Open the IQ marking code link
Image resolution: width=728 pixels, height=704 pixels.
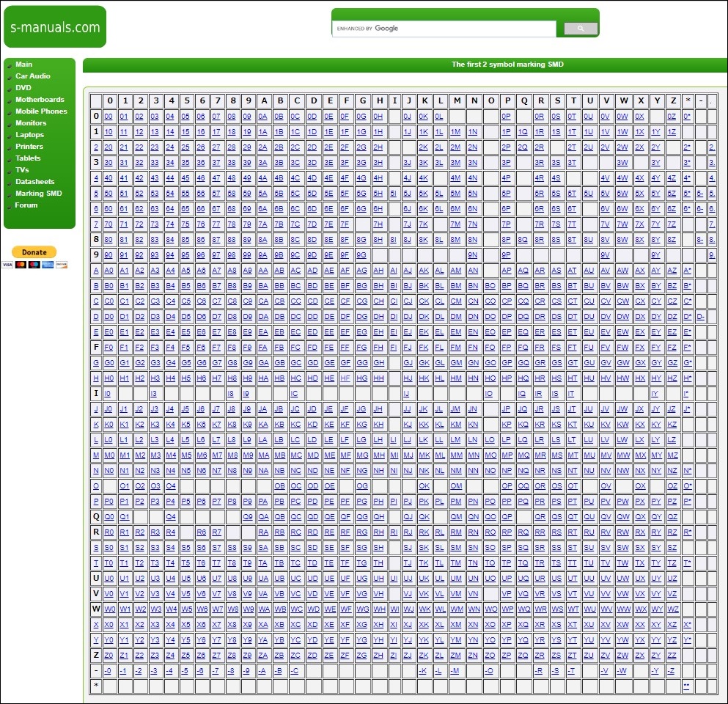coord(522,393)
